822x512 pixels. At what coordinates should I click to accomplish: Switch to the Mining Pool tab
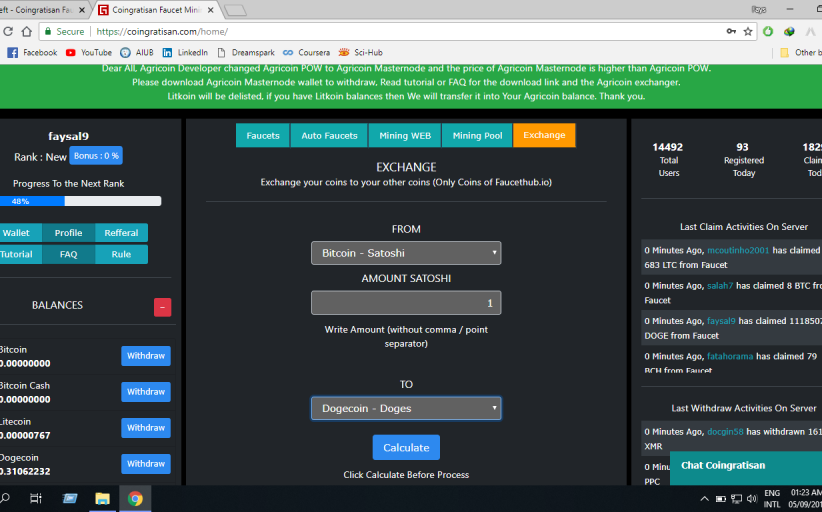477,135
